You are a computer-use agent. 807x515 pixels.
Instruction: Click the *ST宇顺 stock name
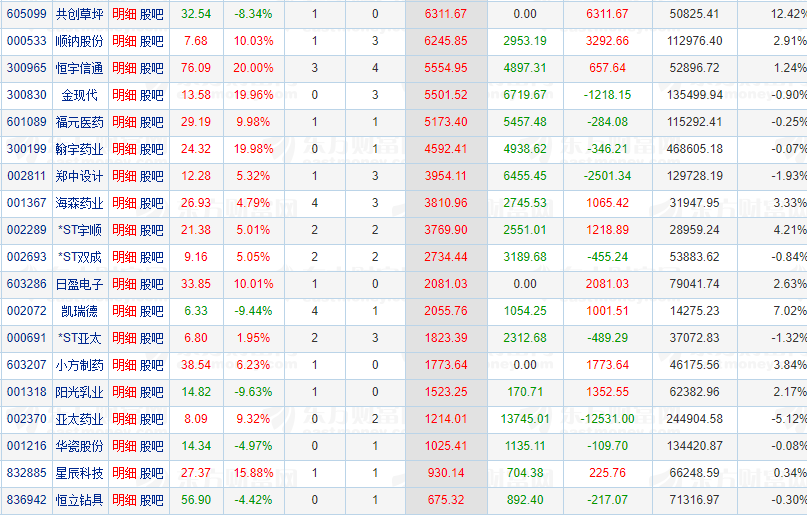tap(79, 230)
